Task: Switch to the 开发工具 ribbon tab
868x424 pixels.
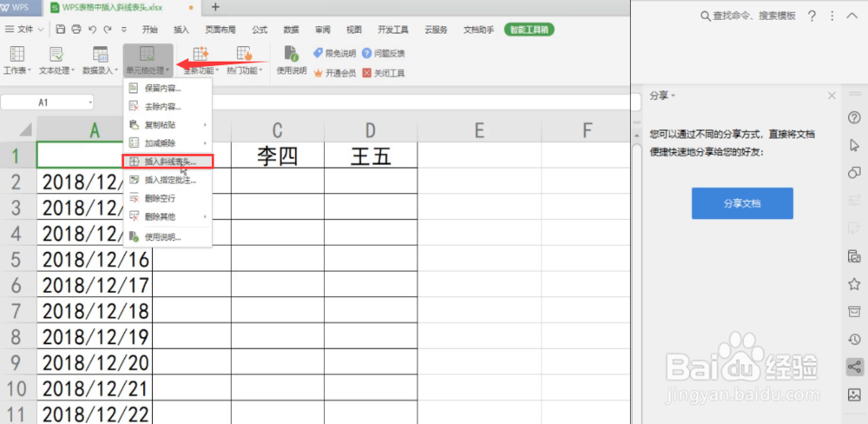Action: (x=393, y=30)
